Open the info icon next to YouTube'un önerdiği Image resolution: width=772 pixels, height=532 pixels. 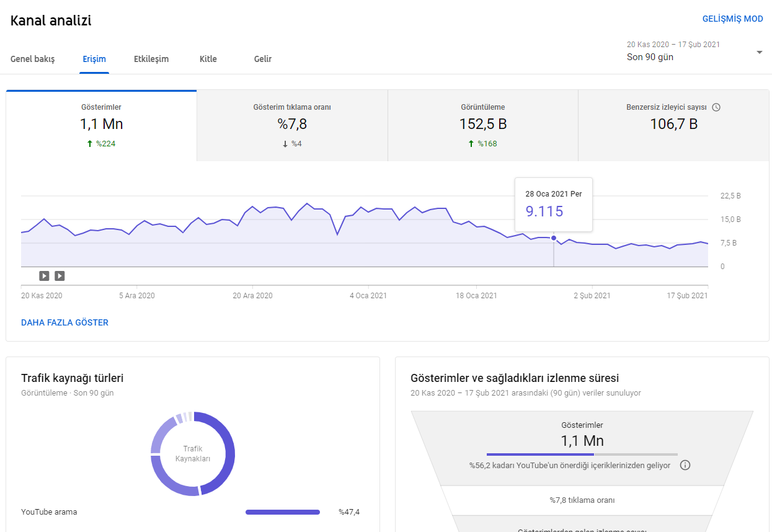click(x=685, y=465)
